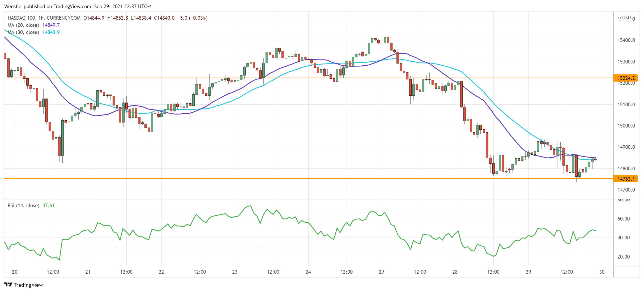Click the 60.00 RSI axis label
Image resolution: width=644 pixels, height=292 pixels.
623,219
